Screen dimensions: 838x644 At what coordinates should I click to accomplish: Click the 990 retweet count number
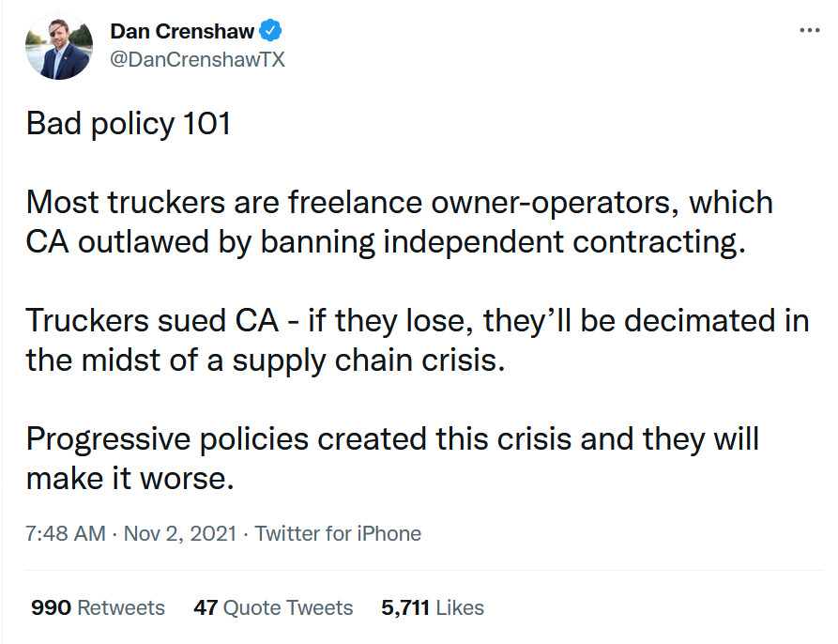coord(52,608)
